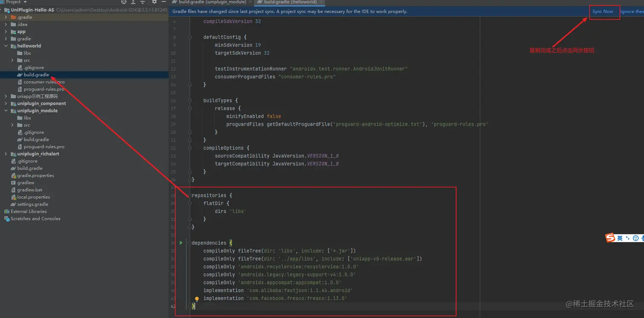Image resolution: width=644 pixels, height=318 pixels.
Task: Expand the .gradle folder
Action: tap(6, 17)
